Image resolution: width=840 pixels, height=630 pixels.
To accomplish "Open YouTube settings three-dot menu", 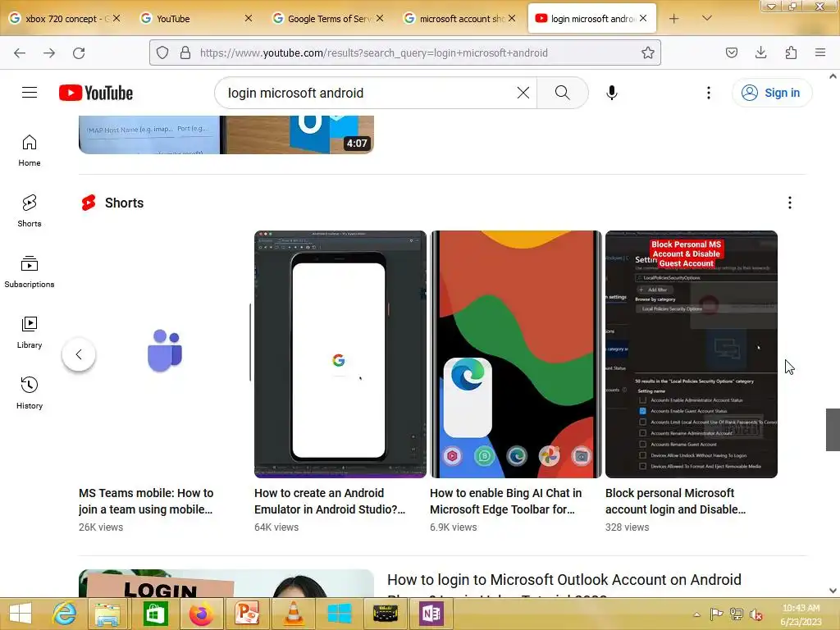I will point(709,93).
